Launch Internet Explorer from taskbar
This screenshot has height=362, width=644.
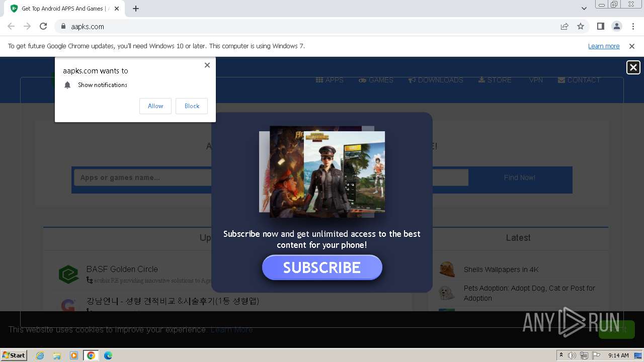click(x=40, y=355)
